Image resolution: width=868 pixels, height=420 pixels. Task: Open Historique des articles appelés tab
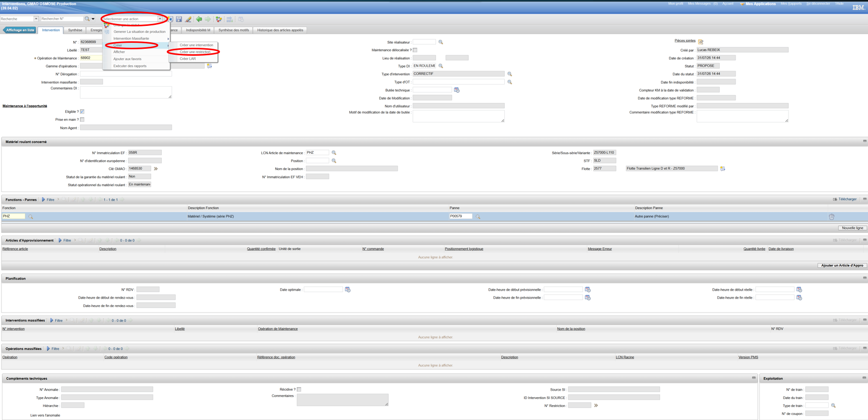[280, 30]
